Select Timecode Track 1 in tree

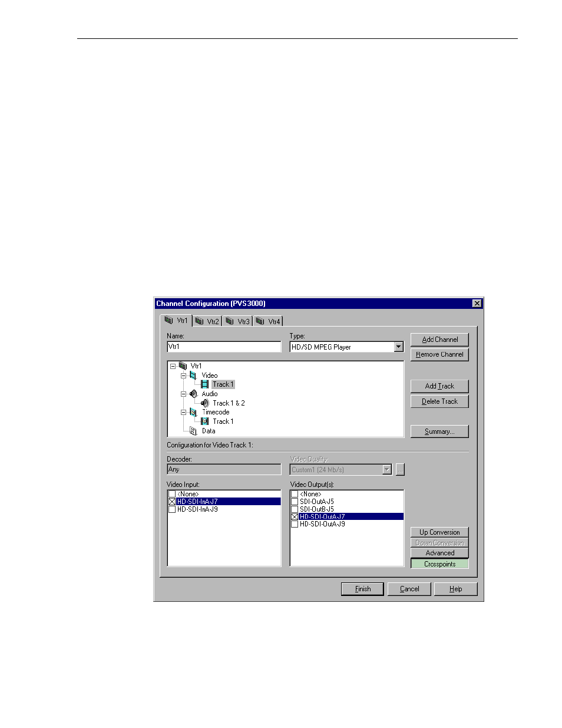click(x=223, y=421)
